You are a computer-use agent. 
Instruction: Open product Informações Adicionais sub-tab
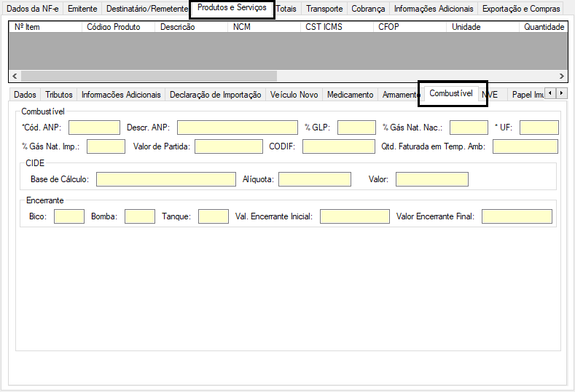pos(121,95)
